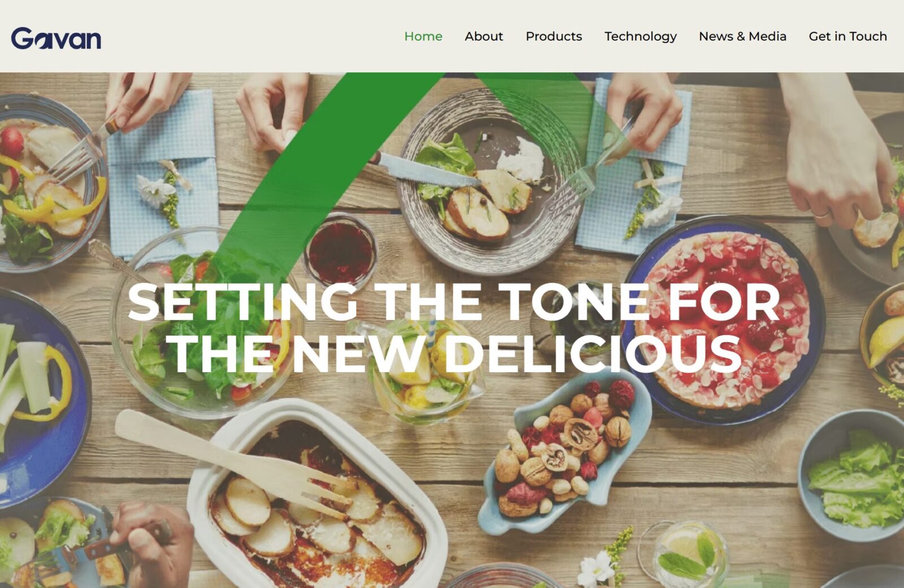
Task: Click the "SETTING THE TONE FOR" headline
Action: click(x=454, y=302)
